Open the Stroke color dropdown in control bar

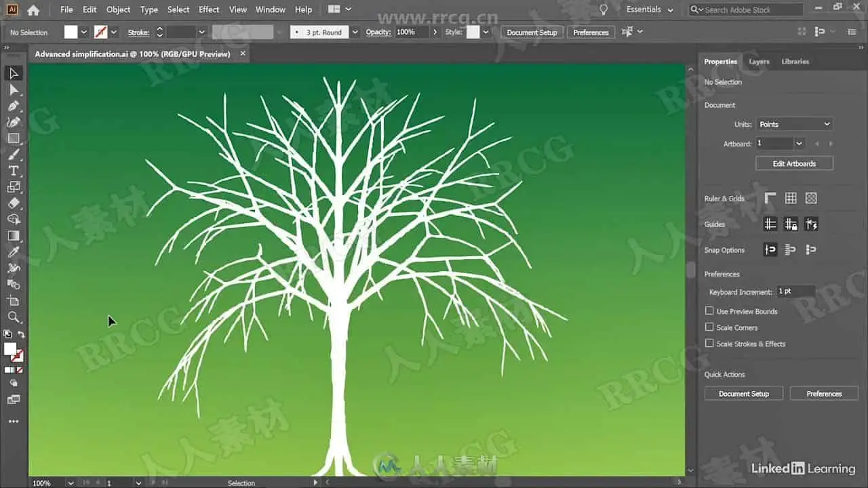pos(114,32)
